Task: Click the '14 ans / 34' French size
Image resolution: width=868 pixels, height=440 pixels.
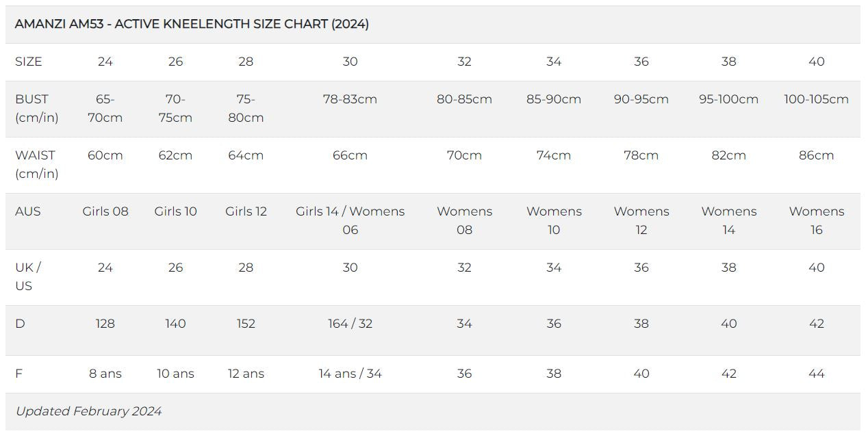Action: 350,374
